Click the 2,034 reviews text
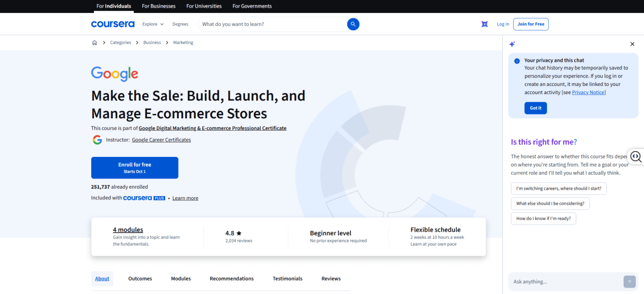 coord(239,241)
